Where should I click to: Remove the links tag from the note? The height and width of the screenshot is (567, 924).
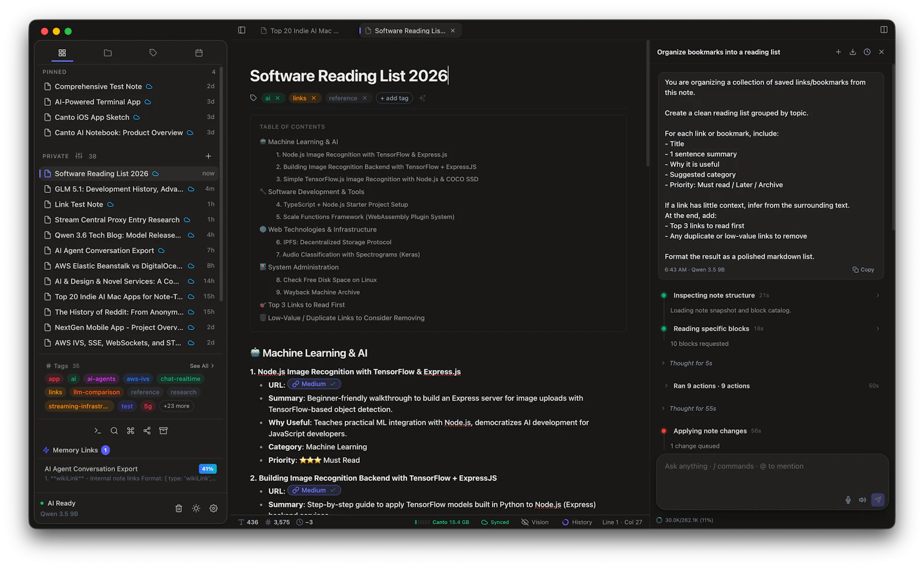[x=314, y=98]
